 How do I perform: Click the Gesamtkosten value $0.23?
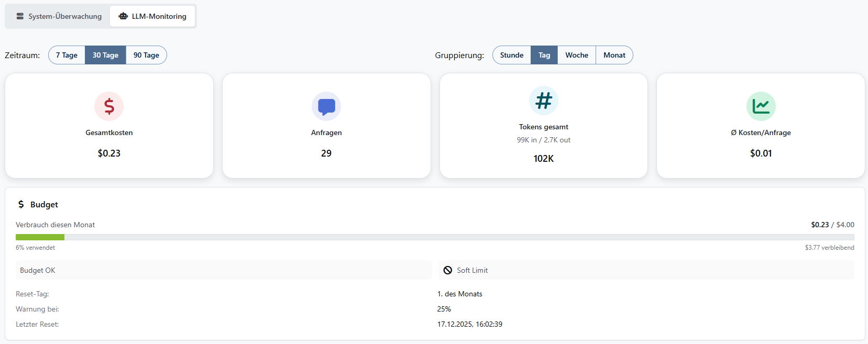click(x=109, y=153)
